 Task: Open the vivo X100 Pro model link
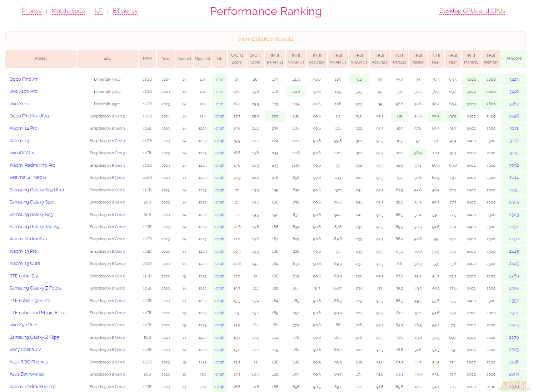tap(23, 91)
